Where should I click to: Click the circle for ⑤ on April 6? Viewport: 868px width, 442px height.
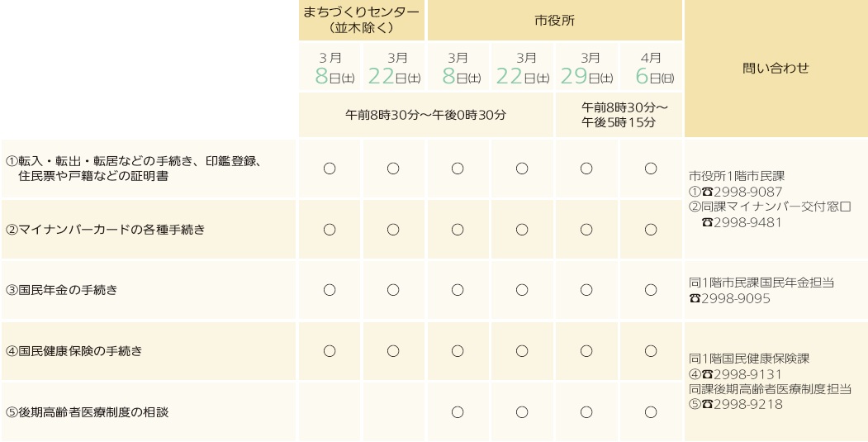pos(651,412)
